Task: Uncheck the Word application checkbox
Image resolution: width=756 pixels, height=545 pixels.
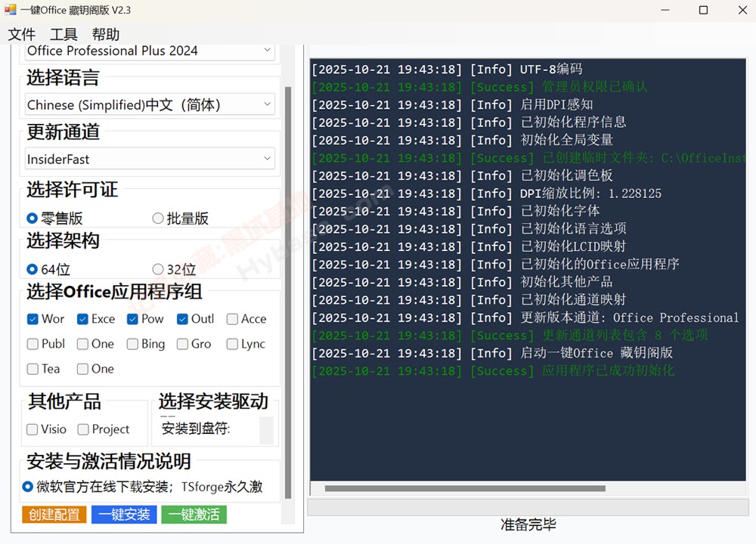Action: point(33,318)
